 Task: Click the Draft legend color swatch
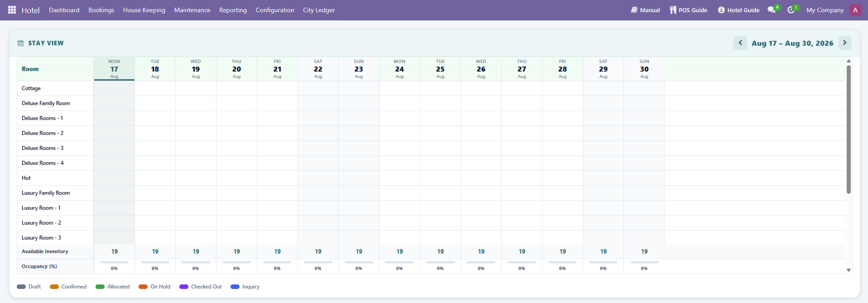[21, 287]
